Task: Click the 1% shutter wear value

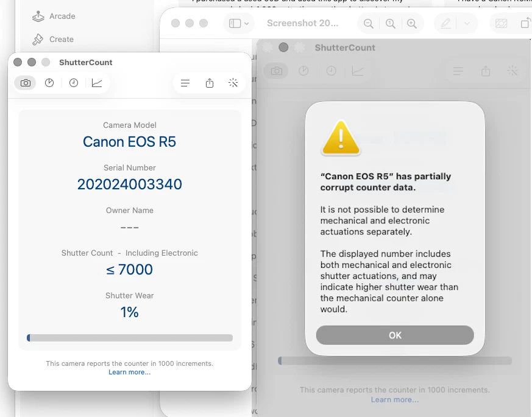Action: tap(130, 312)
